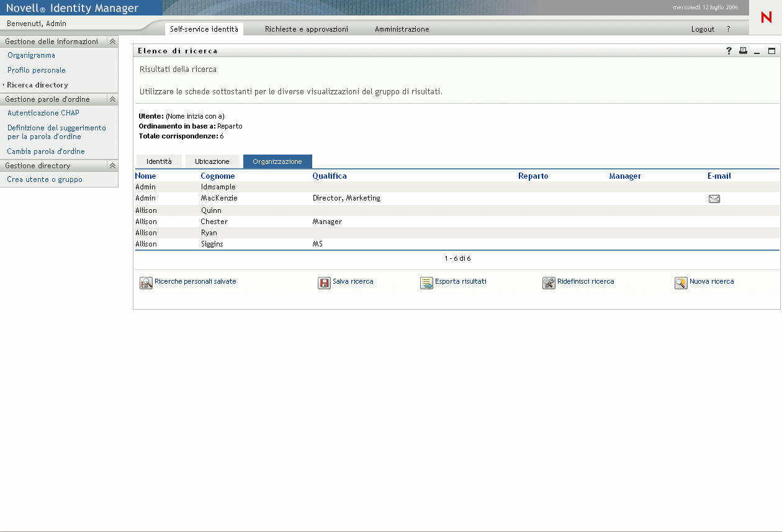Collapse Gestione directory section
Screen dimensions: 782x532
(x=112, y=166)
